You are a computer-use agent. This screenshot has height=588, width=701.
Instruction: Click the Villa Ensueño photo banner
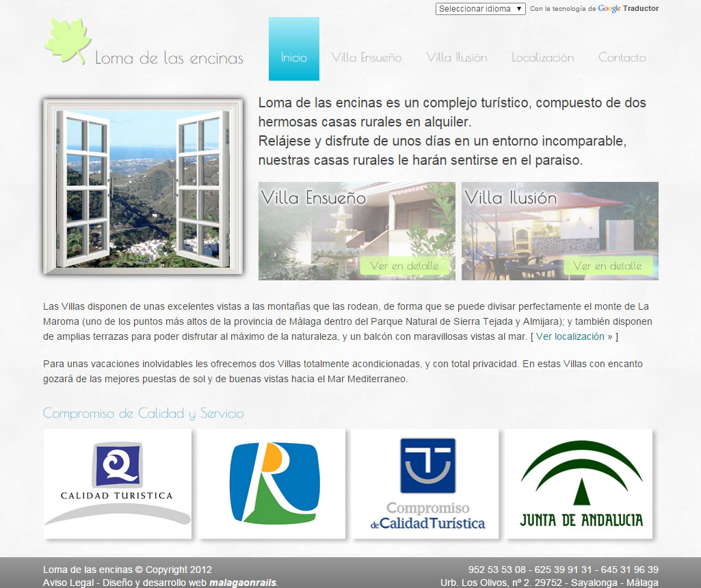click(x=357, y=231)
